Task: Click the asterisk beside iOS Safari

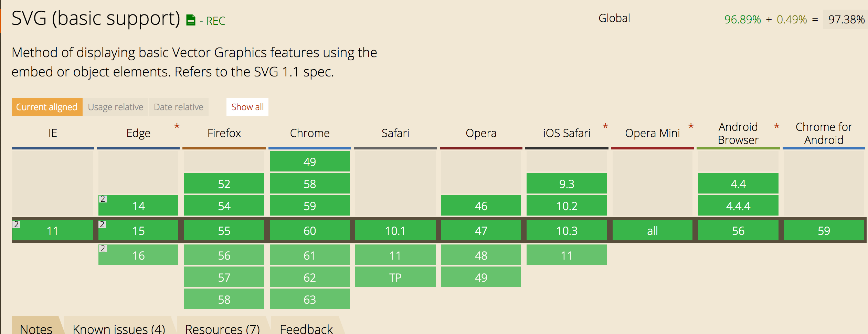Action: [x=605, y=126]
